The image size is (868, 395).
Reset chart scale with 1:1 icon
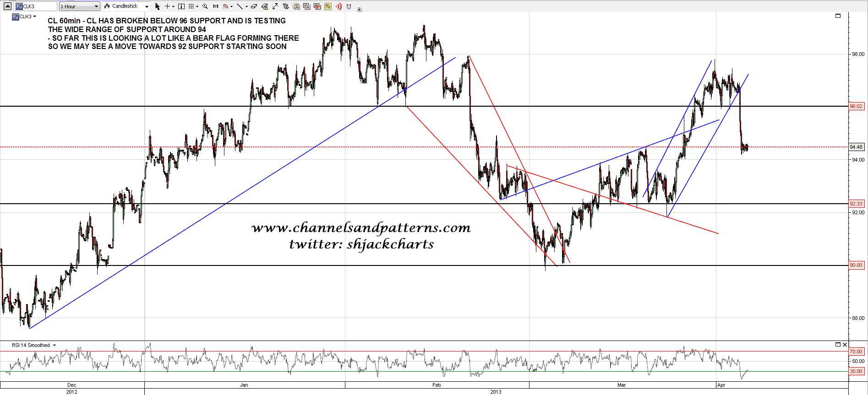(x=215, y=6)
